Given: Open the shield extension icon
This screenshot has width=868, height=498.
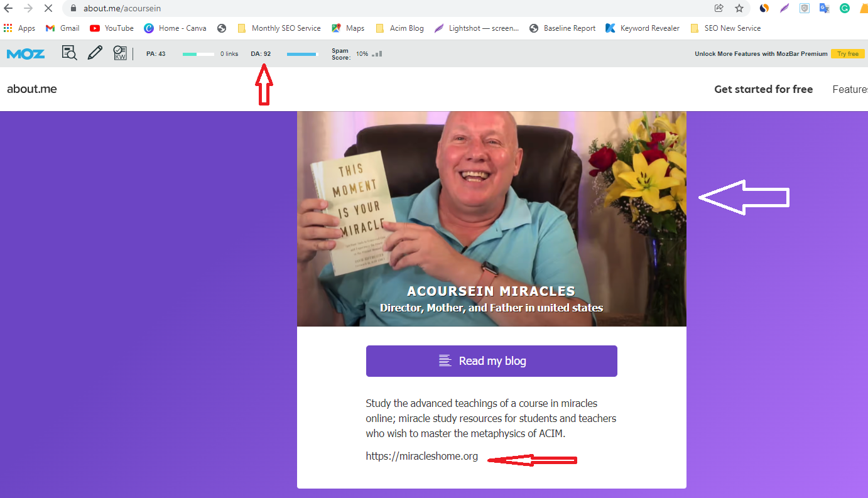Looking at the screenshot, I should tap(805, 9).
